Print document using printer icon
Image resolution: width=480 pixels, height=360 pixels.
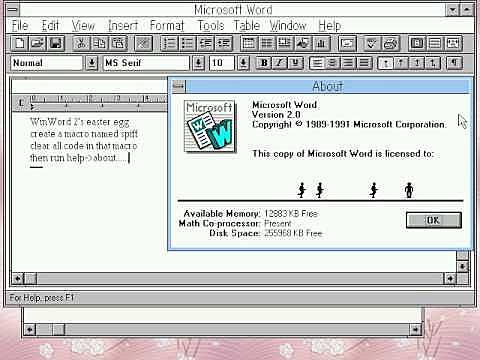point(391,43)
